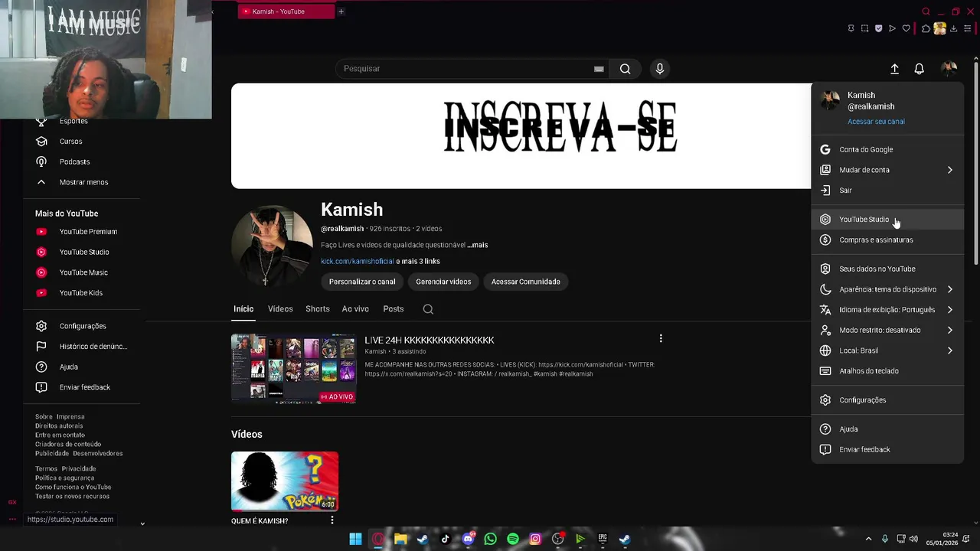Open the notifications bell
The image size is (980, 551).
coord(919,69)
